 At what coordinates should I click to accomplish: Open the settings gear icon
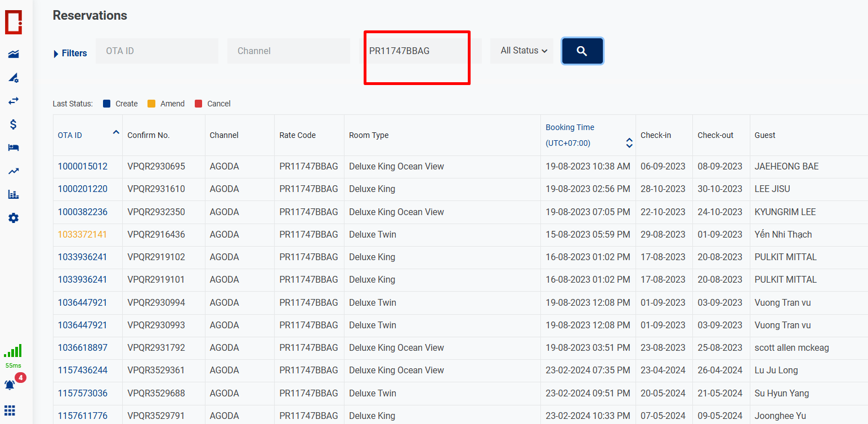pos(14,218)
